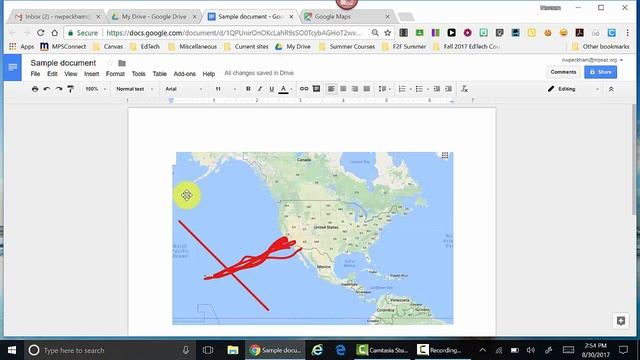Click the blue Share button
The width and height of the screenshot is (640, 360).
click(600, 72)
